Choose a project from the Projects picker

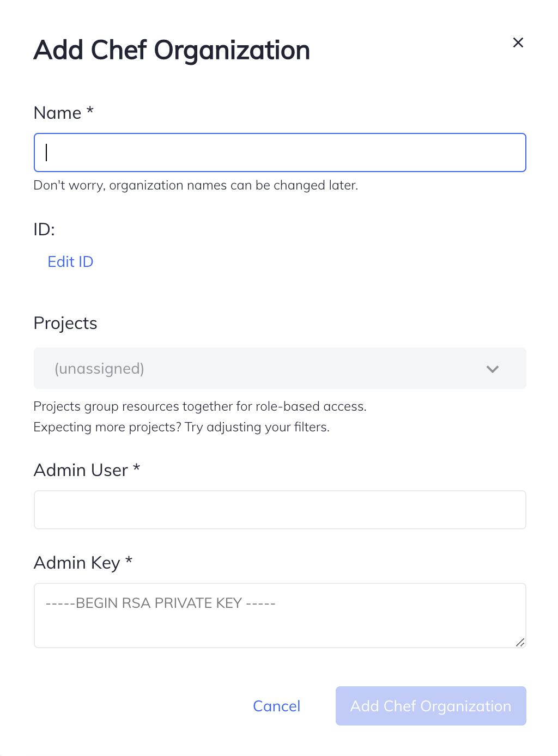coord(280,369)
